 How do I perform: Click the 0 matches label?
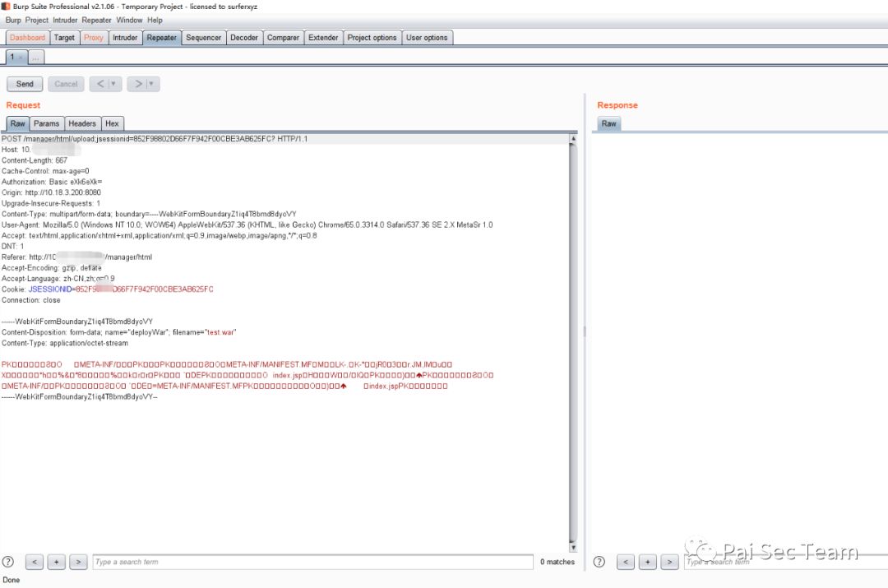(557, 562)
